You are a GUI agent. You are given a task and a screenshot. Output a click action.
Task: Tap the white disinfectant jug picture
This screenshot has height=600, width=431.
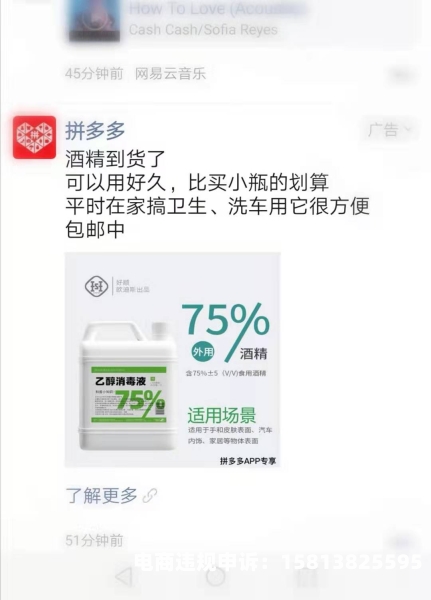[x=128, y=386]
